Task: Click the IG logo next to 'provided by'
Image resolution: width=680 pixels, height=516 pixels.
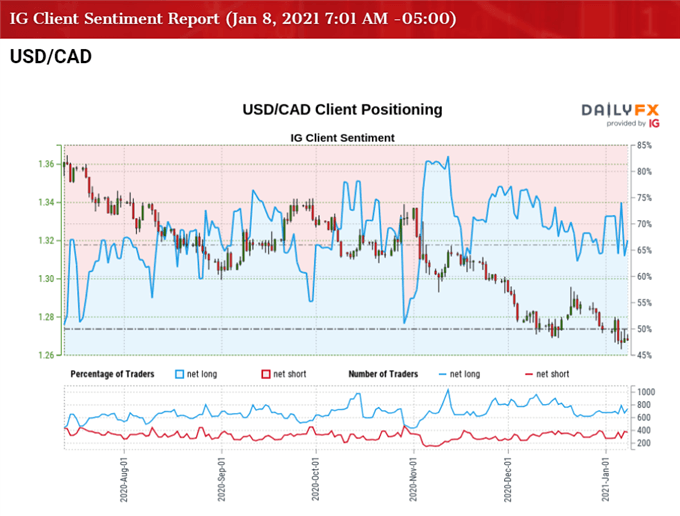Action: pyautogui.click(x=654, y=124)
